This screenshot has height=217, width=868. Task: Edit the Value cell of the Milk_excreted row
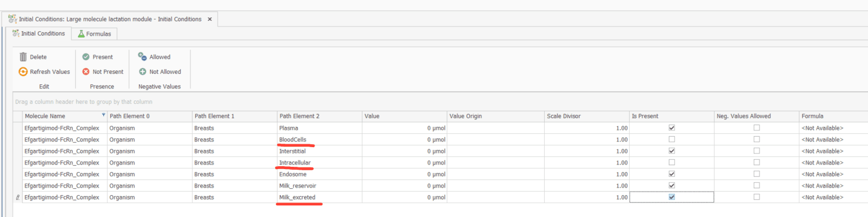pyautogui.click(x=404, y=197)
